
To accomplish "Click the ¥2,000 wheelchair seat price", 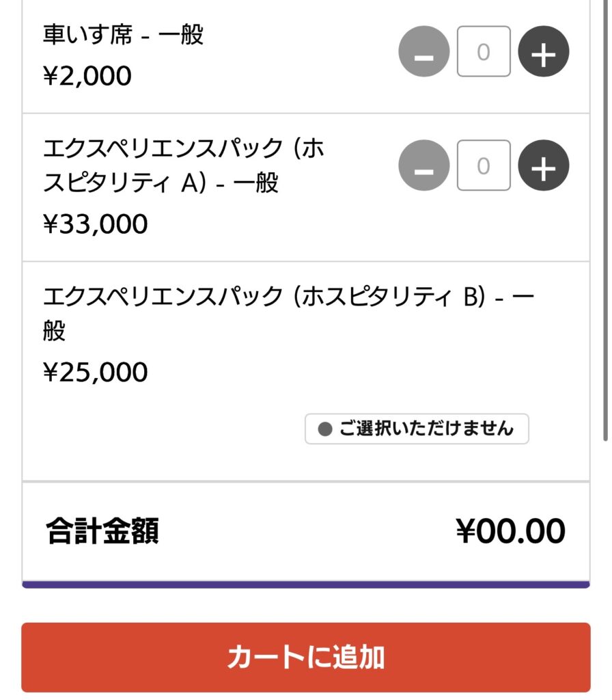I will (x=87, y=76).
